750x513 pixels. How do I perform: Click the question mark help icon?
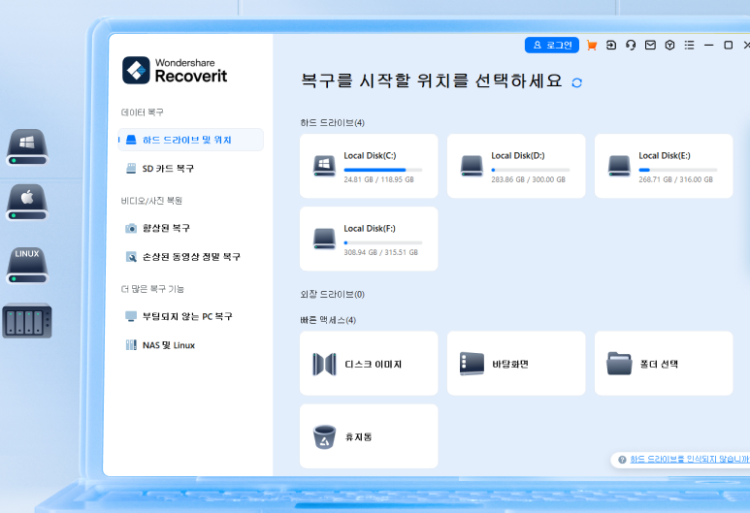622,459
